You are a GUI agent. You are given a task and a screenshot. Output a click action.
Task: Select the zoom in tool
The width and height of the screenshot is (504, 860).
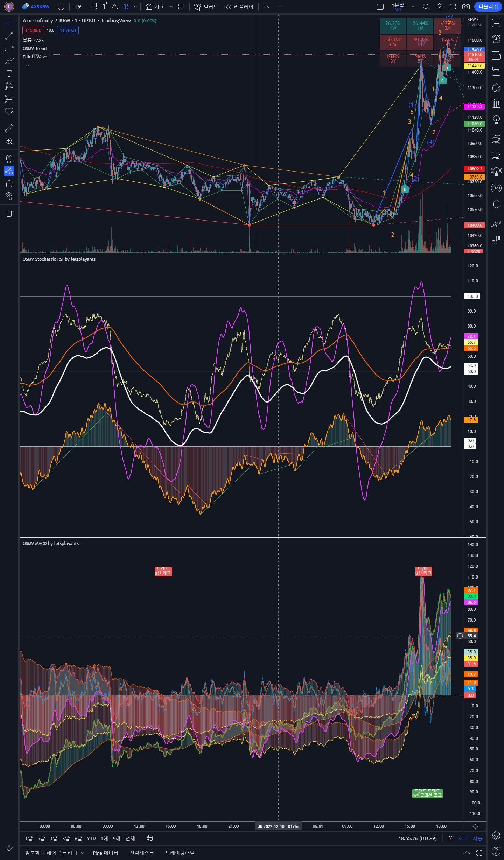pos(9,141)
